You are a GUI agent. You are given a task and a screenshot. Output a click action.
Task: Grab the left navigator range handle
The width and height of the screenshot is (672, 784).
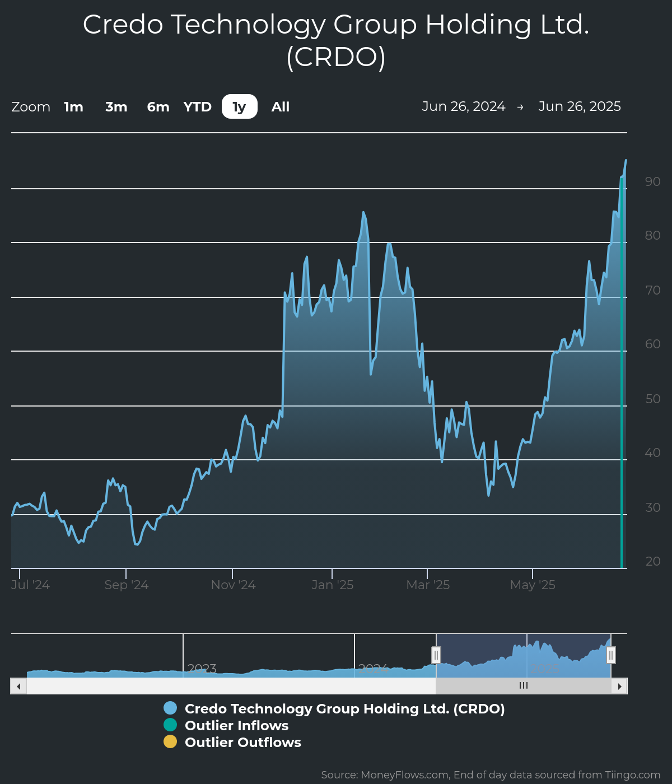(x=436, y=655)
